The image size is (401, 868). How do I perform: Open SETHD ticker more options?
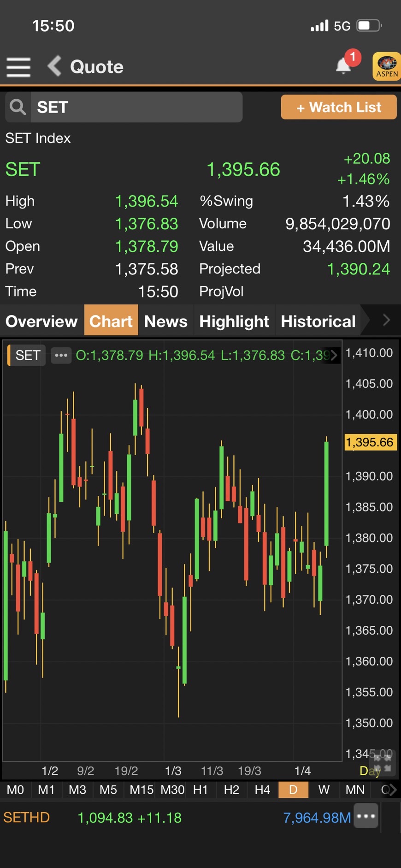[x=366, y=816]
